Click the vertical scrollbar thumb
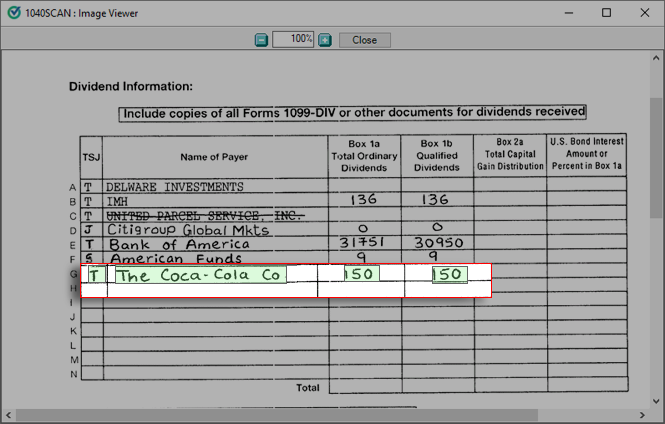 (x=656, y=158)
